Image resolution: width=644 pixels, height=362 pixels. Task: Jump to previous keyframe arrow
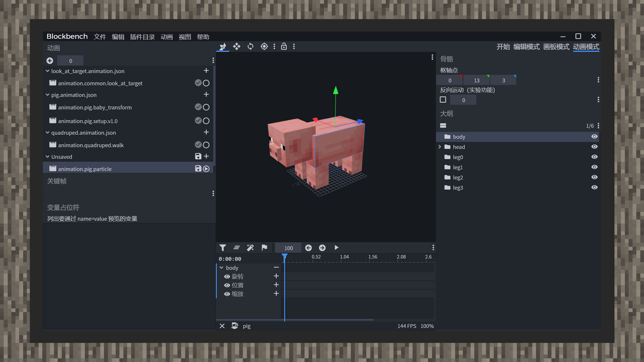[x=309, y=248]
